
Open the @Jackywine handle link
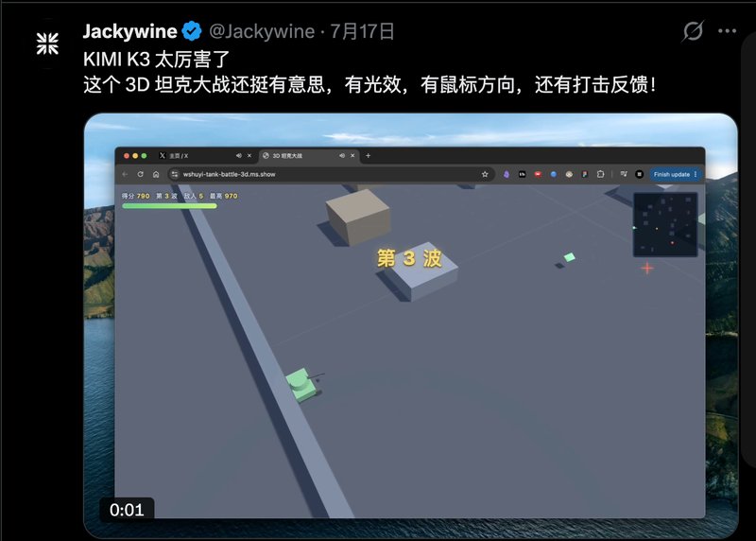click(x=262, y=31)
